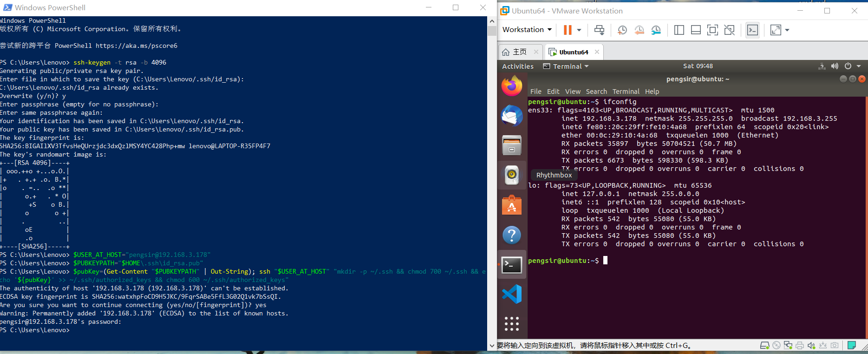This screenshot has height=354, width=868.
Task: Click the Sat 09:48 clock
Action: pos(698,66)
